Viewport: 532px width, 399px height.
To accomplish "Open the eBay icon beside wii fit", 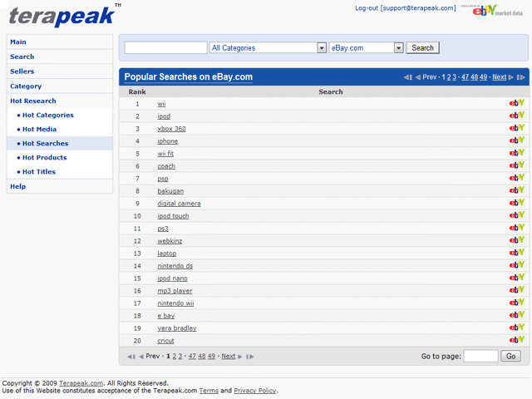I will 517,153.
